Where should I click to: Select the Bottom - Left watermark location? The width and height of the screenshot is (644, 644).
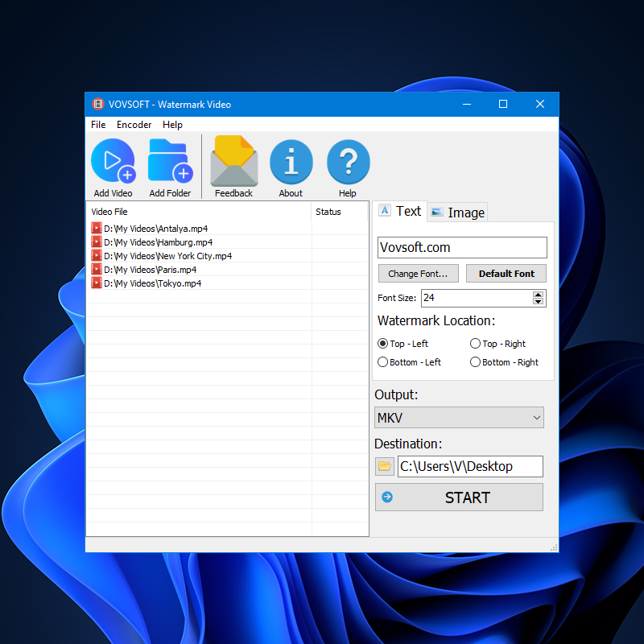pyautogui.click(x=383, y=362)
